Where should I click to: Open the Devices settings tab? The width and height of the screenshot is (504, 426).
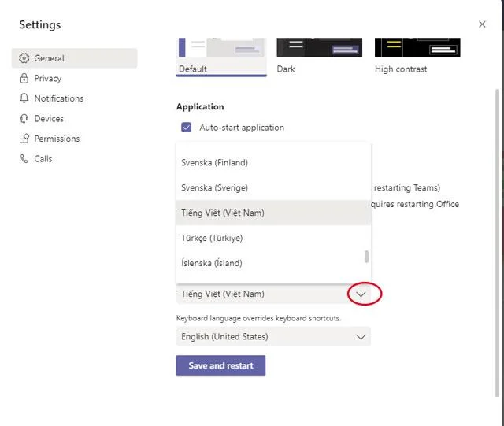coord(74,119)
